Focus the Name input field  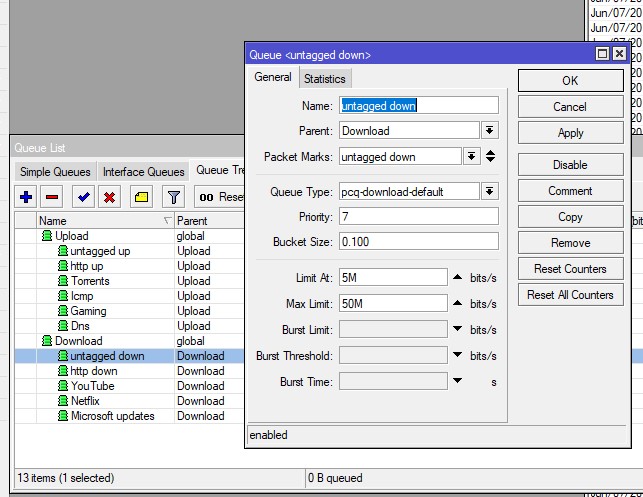point(419,105)
